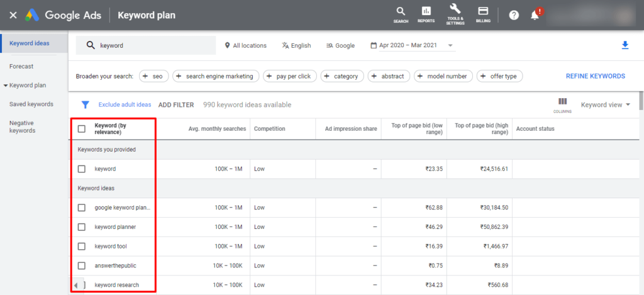Check the box for 'keyword planner' row
Viewport: 644px width, 295px height.
click(82, 227)
